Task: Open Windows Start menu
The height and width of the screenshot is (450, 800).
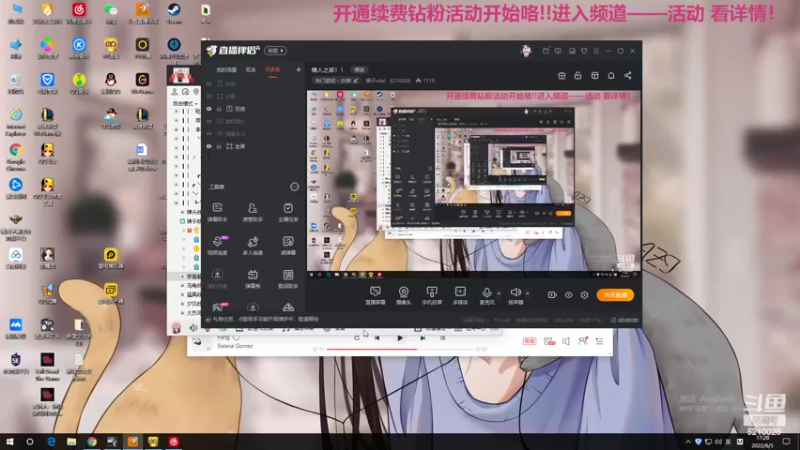Action: point(10,441)
